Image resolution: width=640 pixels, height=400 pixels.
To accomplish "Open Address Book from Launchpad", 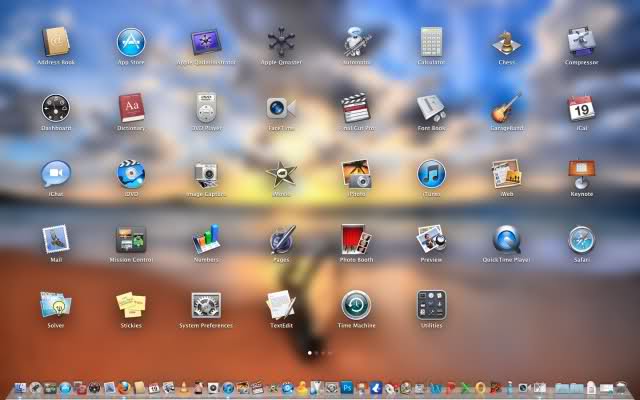I will point(56,42).
